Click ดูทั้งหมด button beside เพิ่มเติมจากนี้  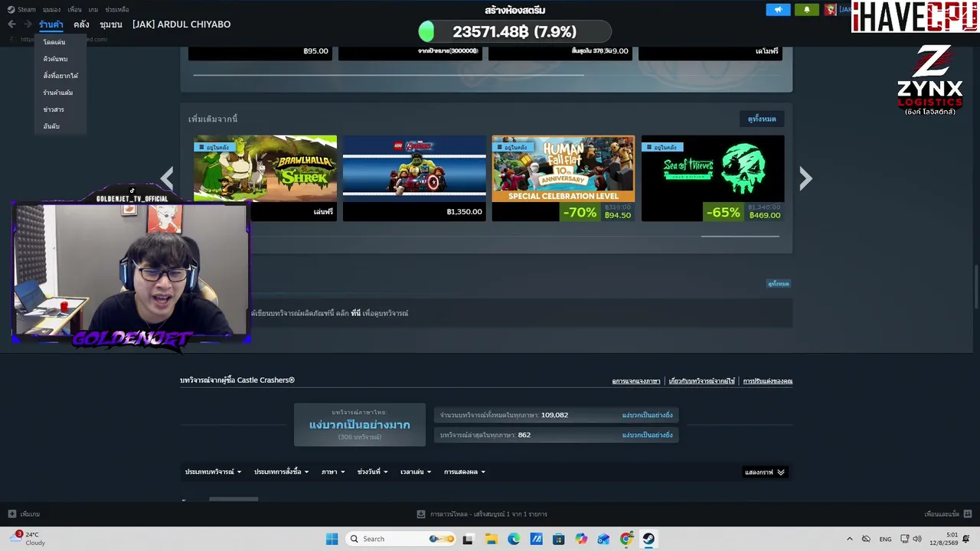762,119
